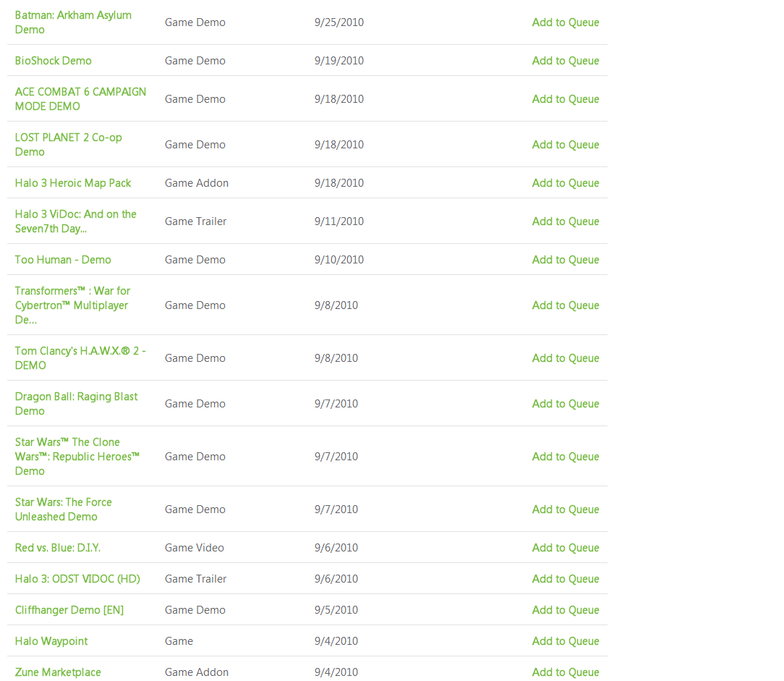Screen dimensions: 784x681
Task: Open Cliffhanger Demo [EN]
Action: (69, 610)
